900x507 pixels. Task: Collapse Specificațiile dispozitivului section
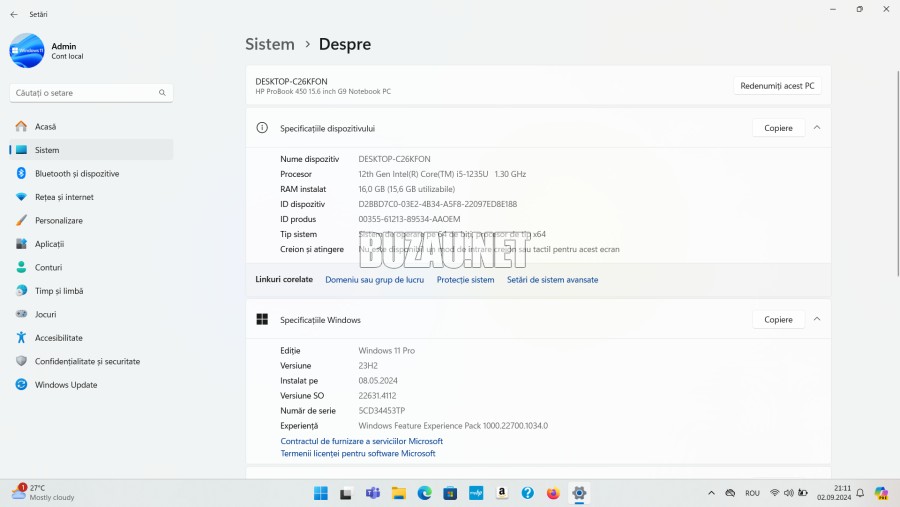(x=817, y=127)
